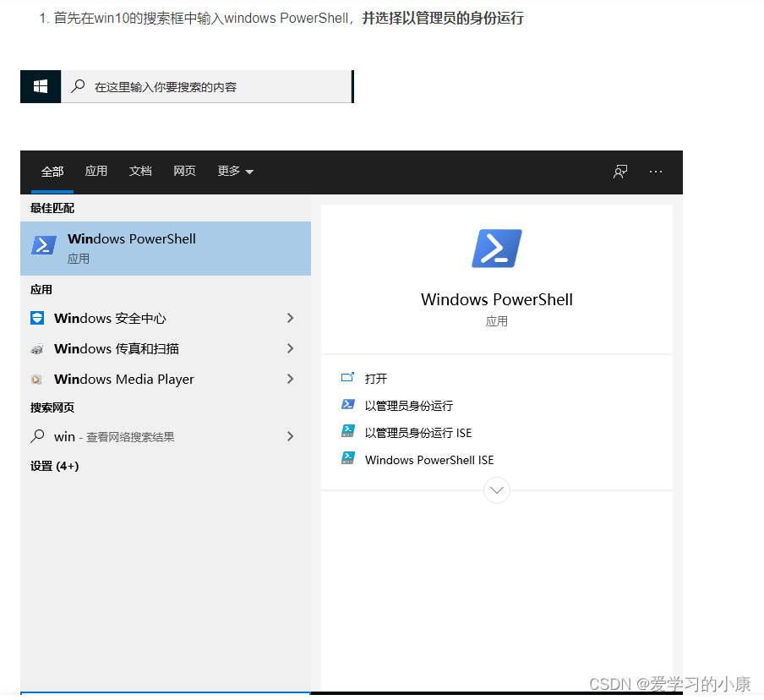Click the 打开 action
This screenshot has height=700, width=764.
click(376, 379)
